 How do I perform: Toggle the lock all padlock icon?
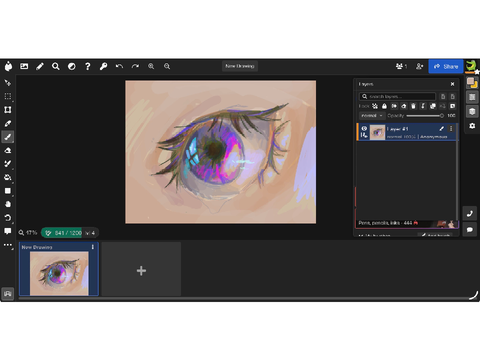pyautogui.click(x=384, y=106)
